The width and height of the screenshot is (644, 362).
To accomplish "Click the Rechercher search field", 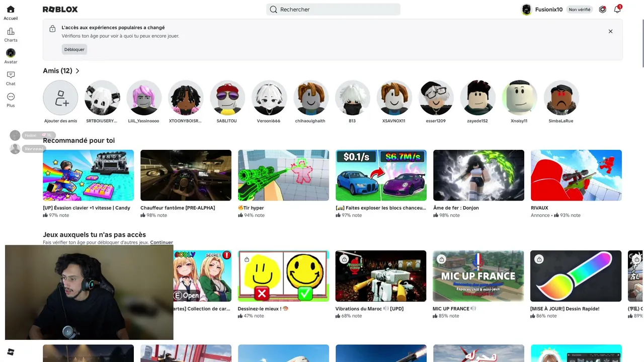I will [x=333, y=10].
